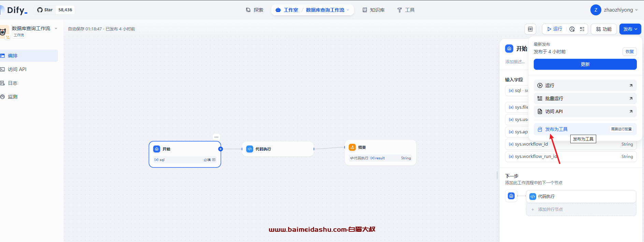
Task: Select 编排 orchestrate in sidebar
Action: coord(29,56)
